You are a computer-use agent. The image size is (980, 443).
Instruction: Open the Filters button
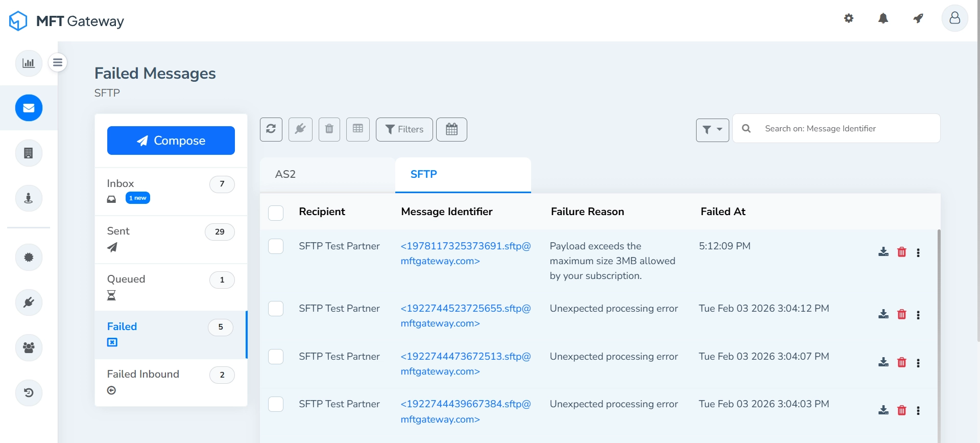click(404, 129)
